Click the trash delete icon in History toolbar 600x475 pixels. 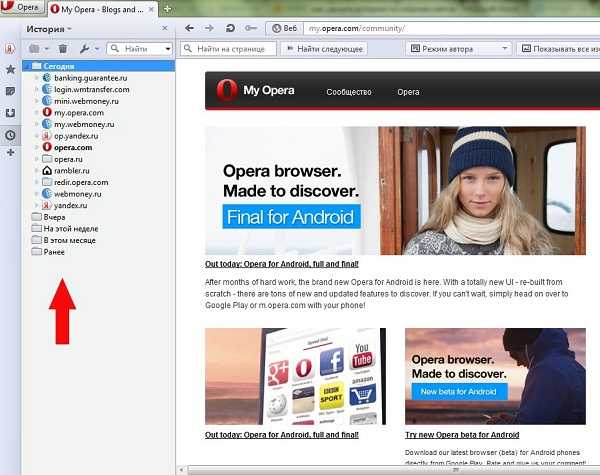[63, 48]
